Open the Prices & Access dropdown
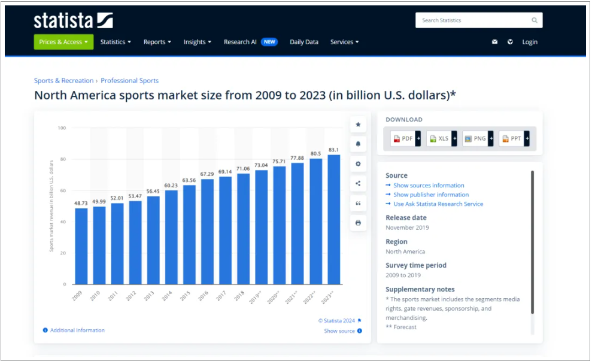The width and height of the screenshot is (592, 364). tap(63, 42)
